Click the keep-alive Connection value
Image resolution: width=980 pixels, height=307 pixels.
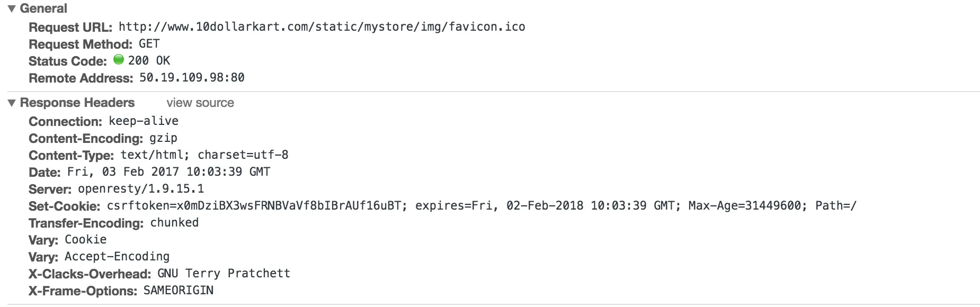(x=144, y=121)
